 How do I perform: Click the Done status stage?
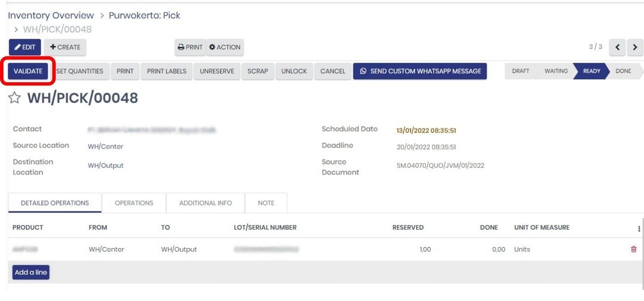[623, 71]
